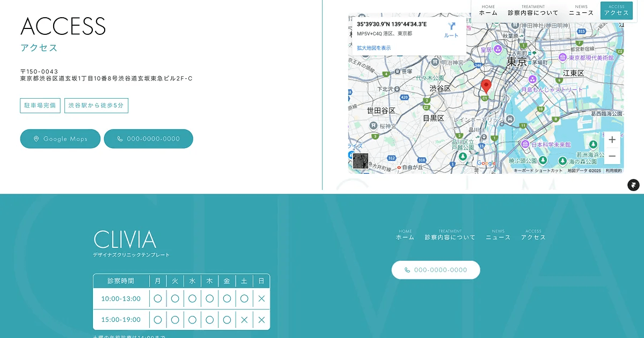Zoom out on the map
This screenshot has height=338, width=644.
click(x=612, y=156)
